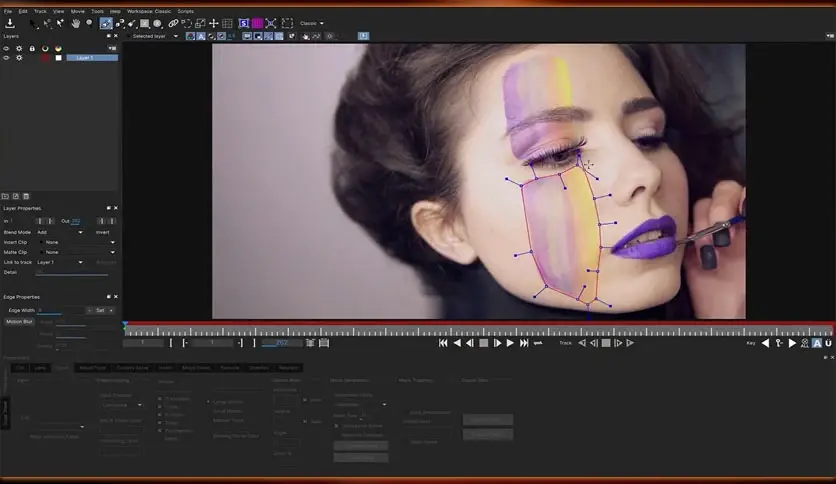Click the magenta surface color icon
This screenshot has width=836, height=484.
pos(257,23)
